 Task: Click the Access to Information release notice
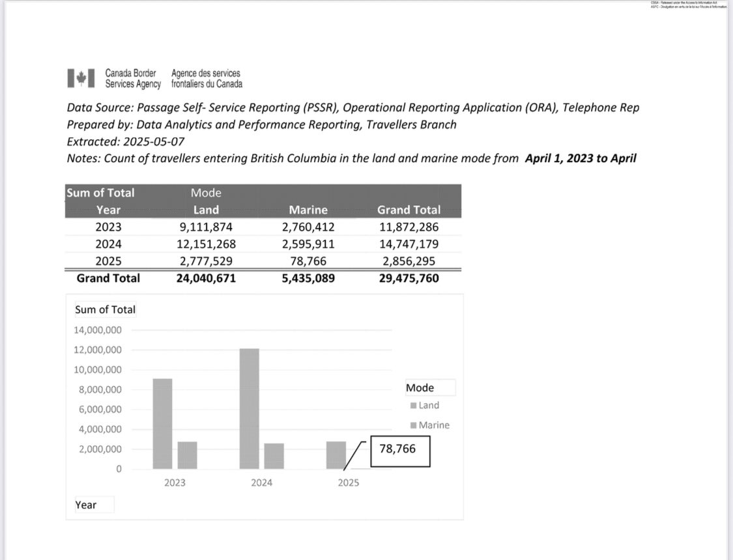689,5
